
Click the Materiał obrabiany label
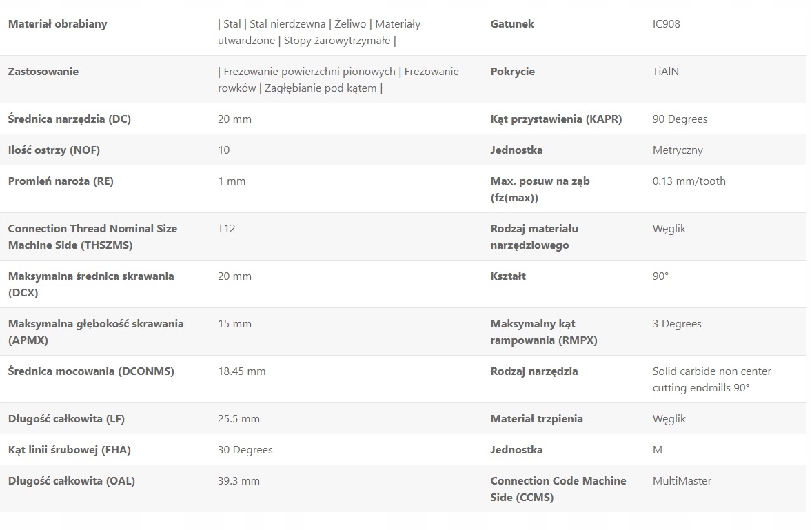coord(57,24)
